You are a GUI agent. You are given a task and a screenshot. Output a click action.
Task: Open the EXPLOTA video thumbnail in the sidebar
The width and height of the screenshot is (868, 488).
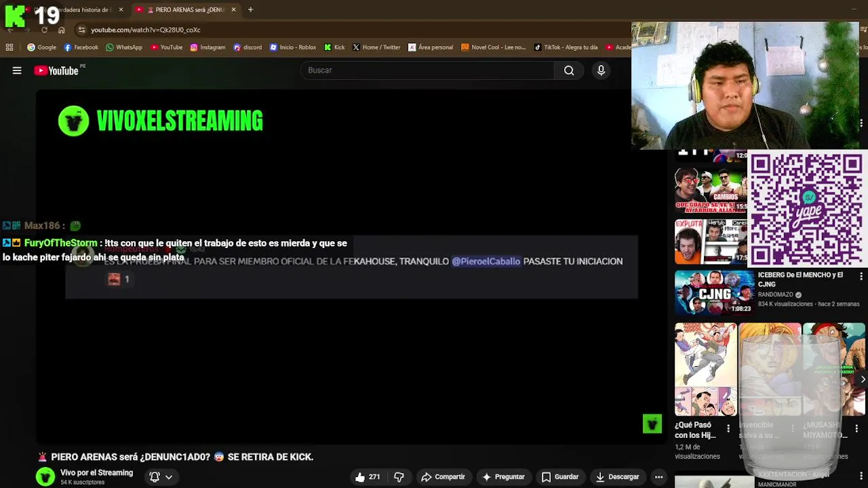coord(710,241)
